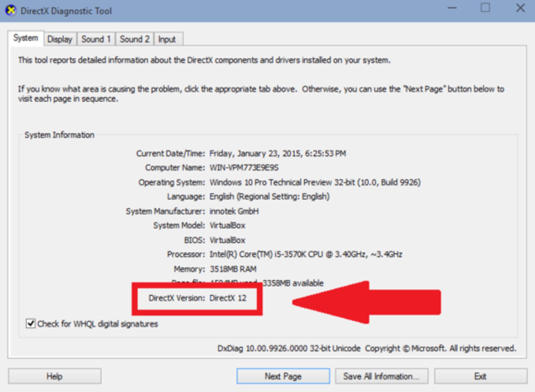Viewport: 535px width, 392px height.
Task: Click the Next Page button
Action: coord(283,376)
